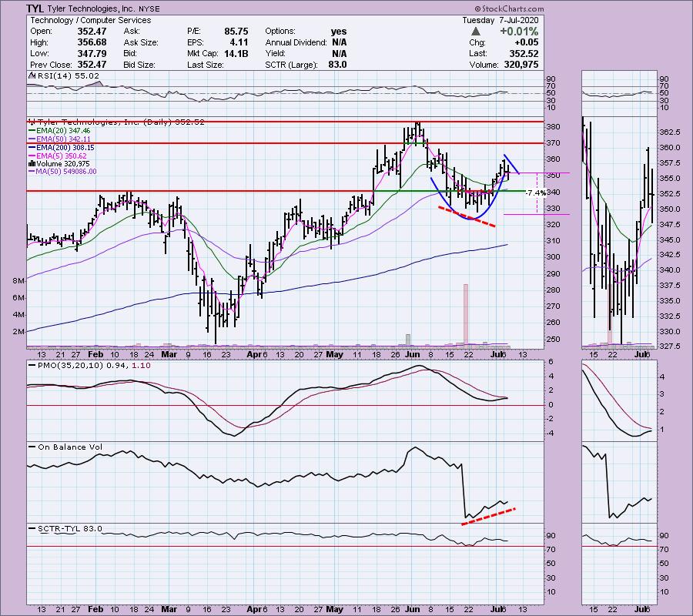The image size is (693, 616).
Task: Click the +0.01% percent change
Action: [x=519, y=32]
